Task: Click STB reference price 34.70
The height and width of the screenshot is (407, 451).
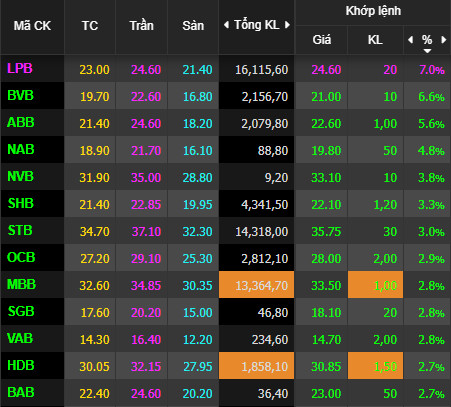Action: coord(94,232)
